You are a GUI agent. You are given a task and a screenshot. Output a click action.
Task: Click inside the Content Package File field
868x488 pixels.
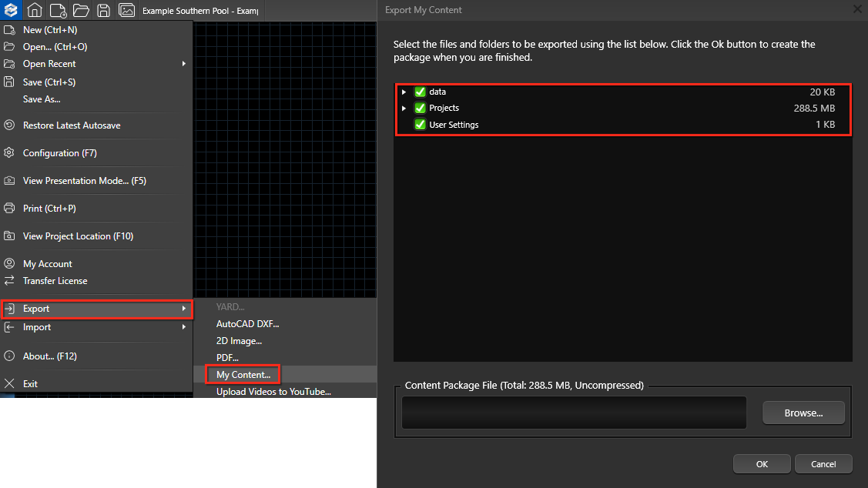[573, 413]
